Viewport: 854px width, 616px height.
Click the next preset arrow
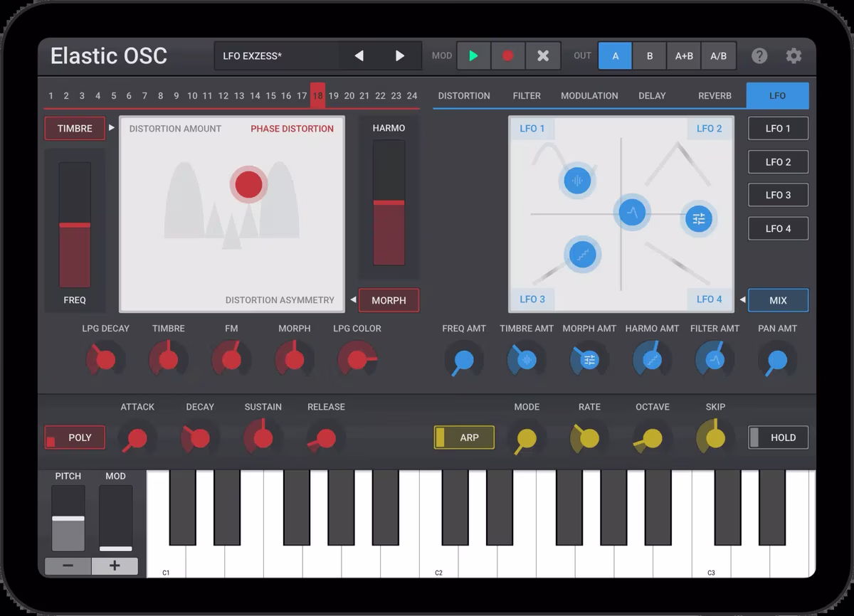click(400, 55)
